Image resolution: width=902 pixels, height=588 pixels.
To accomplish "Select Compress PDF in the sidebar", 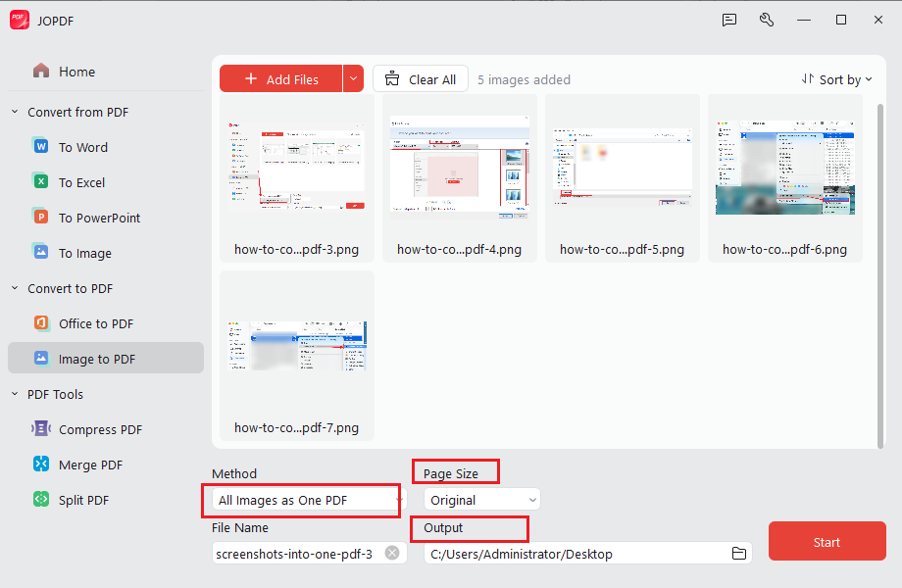I will [106, 429].
